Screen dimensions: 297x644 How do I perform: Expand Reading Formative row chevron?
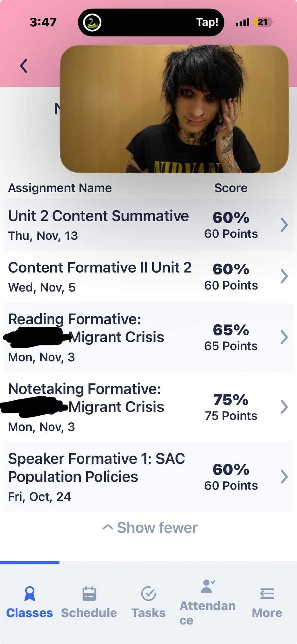284,337
